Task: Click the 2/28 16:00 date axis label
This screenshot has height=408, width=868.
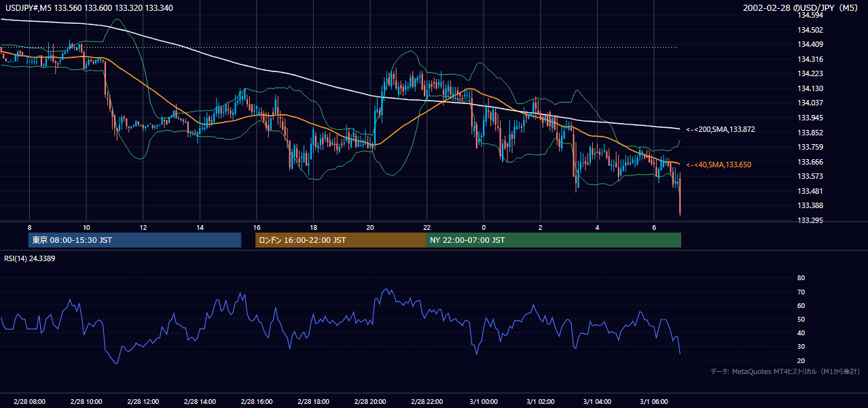Action: point(256,402)
